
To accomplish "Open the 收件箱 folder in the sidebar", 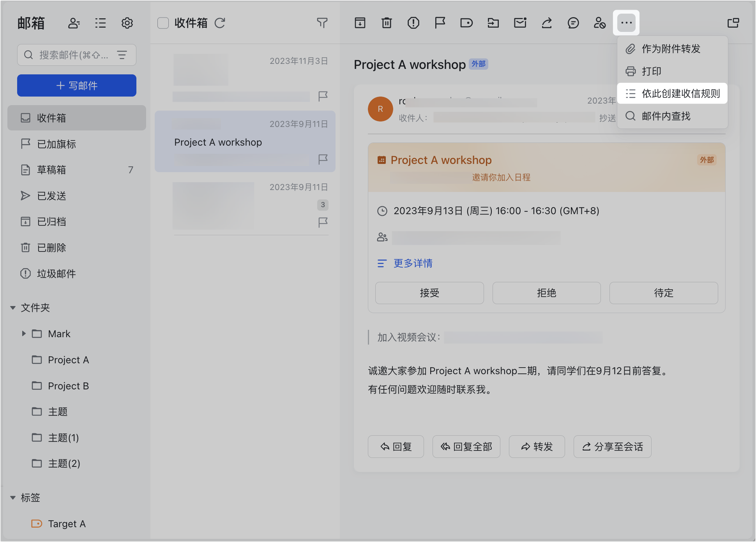I will pyautogui.click(x=77, y=118).
